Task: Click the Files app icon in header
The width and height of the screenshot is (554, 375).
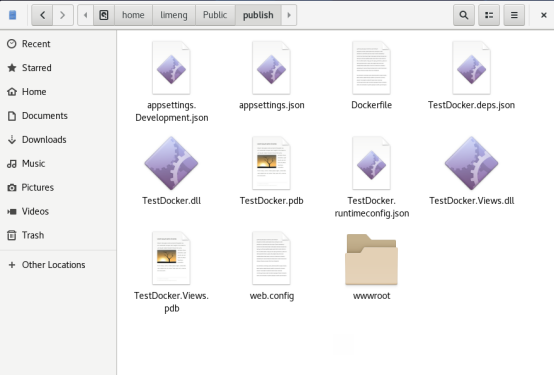Action: click(x=13, y=15)
